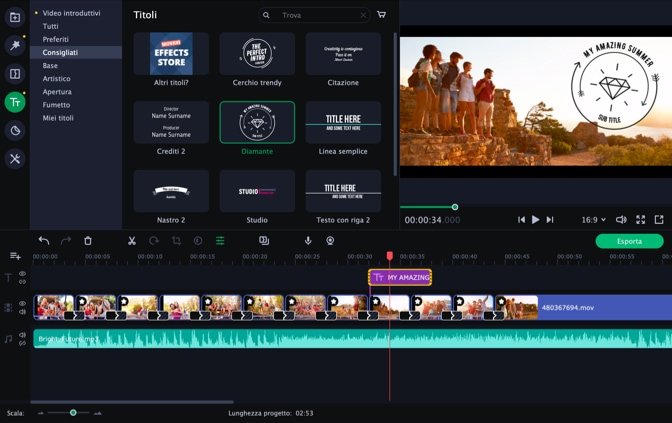Click the Redo arrow in timeline toolbar
This screenshot has width=672, height=423.
(x=66, y=241)
